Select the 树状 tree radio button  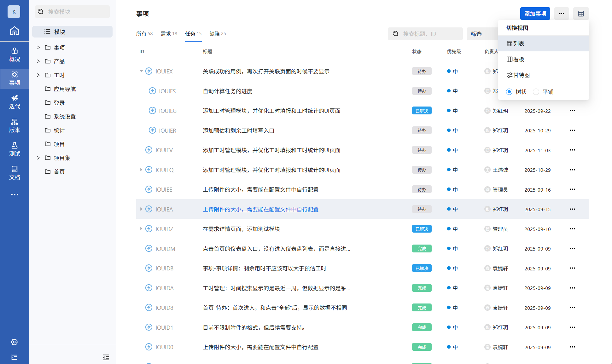point(509,92)
